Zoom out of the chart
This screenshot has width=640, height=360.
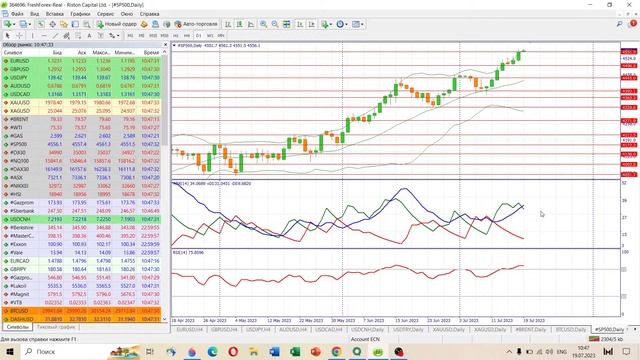[x=275, y=24]
